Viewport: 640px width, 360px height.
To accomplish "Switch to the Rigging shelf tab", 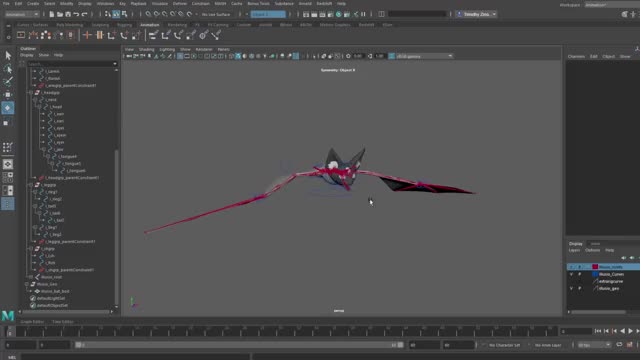I will [124, 25].
